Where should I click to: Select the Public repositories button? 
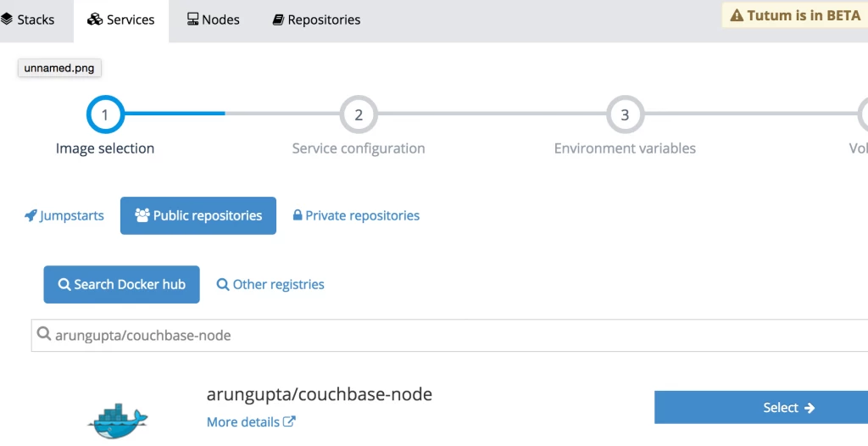[198, 215]
